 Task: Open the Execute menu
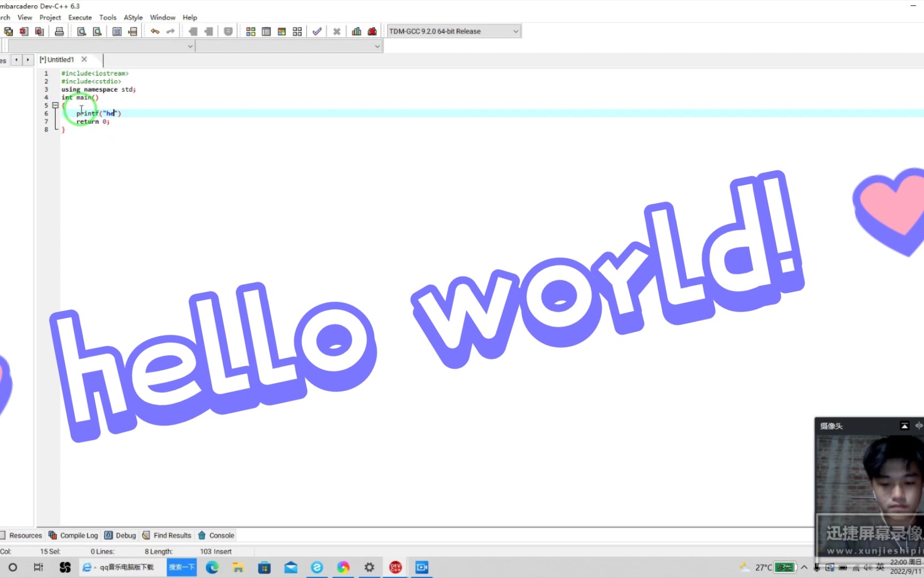click(80, 17)
